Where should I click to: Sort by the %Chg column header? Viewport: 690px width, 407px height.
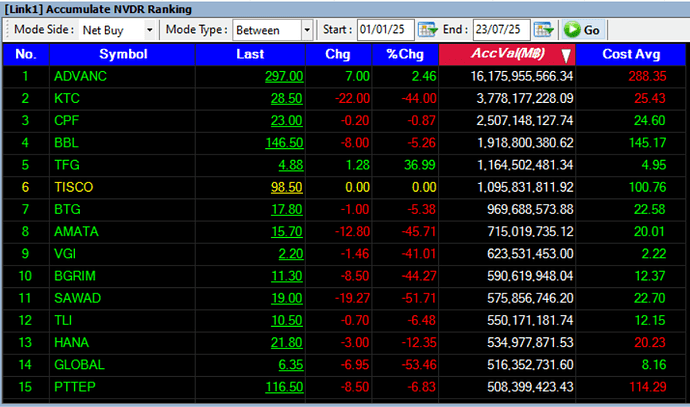click(x=405, y=54)
